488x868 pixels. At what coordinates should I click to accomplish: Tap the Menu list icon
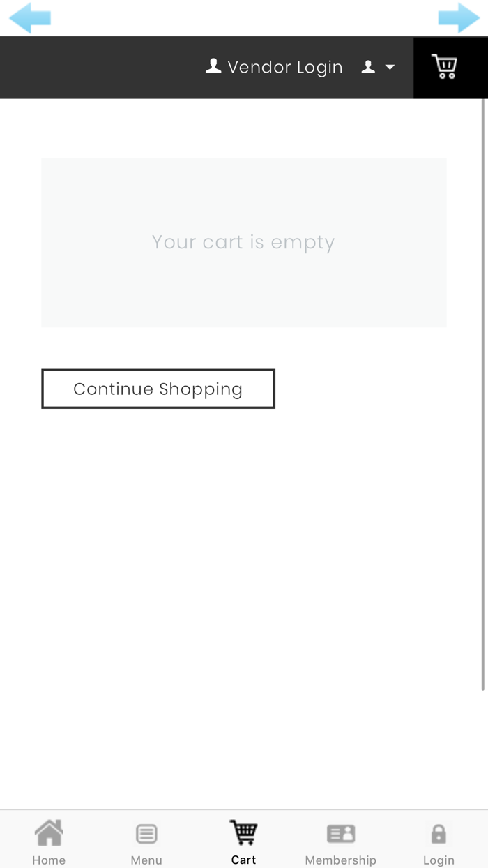pos(146,833)
